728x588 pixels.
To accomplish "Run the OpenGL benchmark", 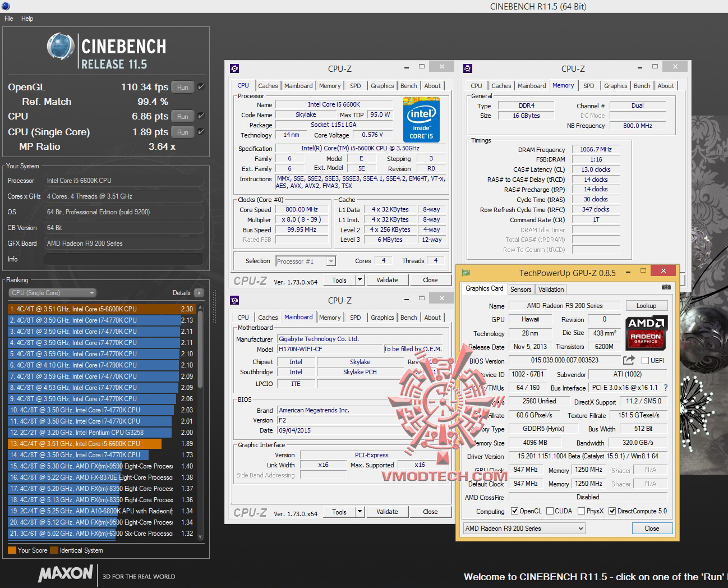I will pyautogui.click(x=183, y=87).
